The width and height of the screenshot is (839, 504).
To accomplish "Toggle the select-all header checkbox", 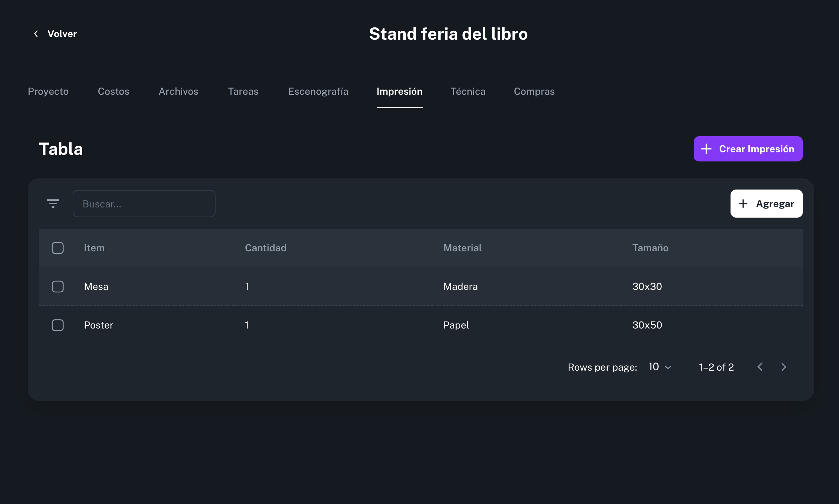I will (58, 248).
